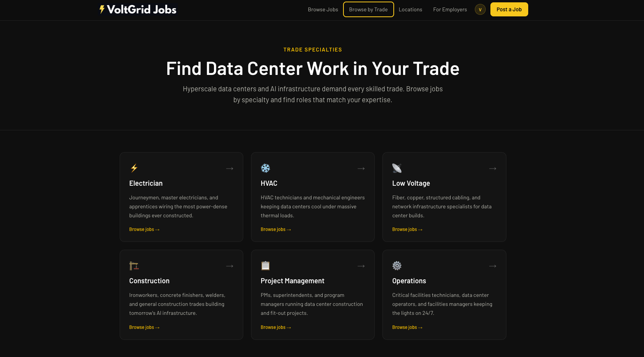Browse jobs under the Electrician specialty
644x357 pixels.
(144, 229)
